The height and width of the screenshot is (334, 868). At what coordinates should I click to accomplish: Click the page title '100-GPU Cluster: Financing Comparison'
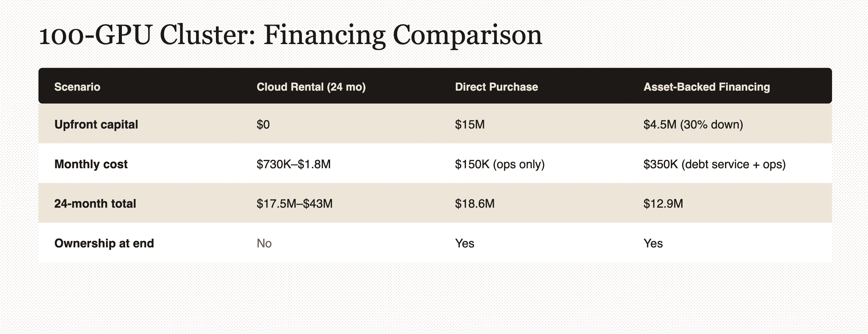(290, 35)
